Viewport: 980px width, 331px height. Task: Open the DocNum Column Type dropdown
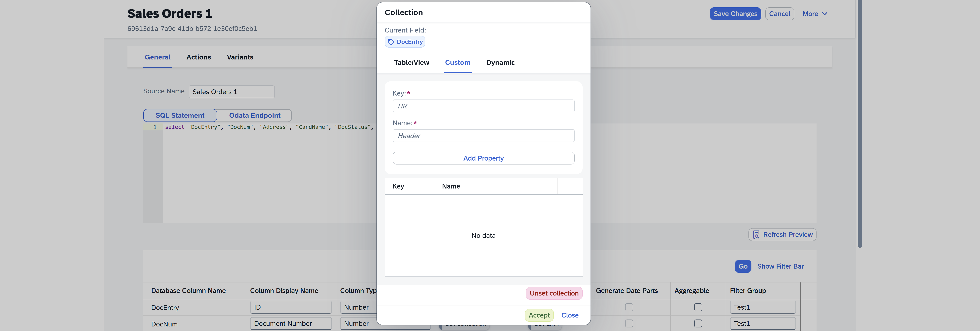pos(358,323)
